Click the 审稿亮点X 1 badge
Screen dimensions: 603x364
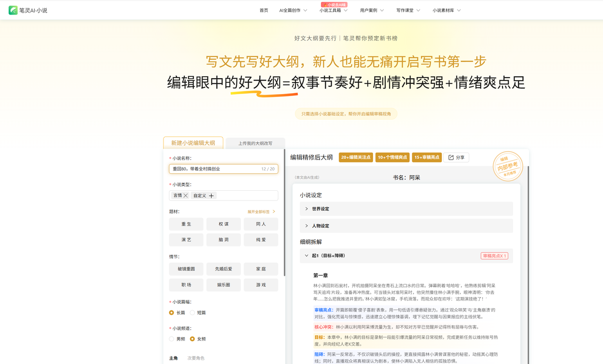pos(495,256)
